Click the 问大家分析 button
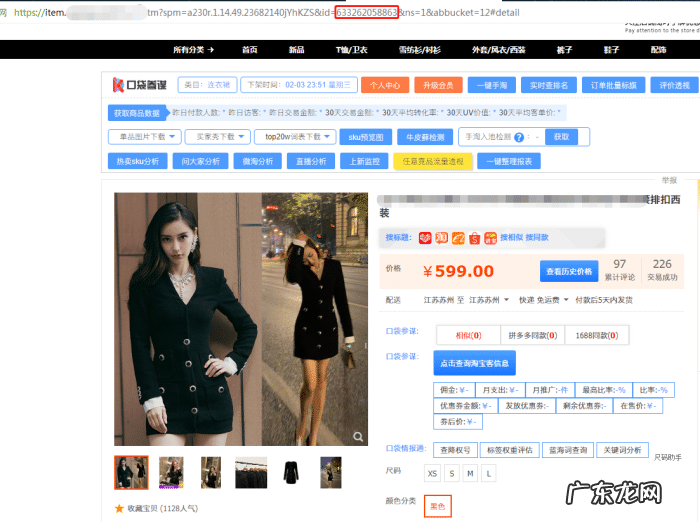This screenshot has height=522, width=700. [x=200, y=161]
